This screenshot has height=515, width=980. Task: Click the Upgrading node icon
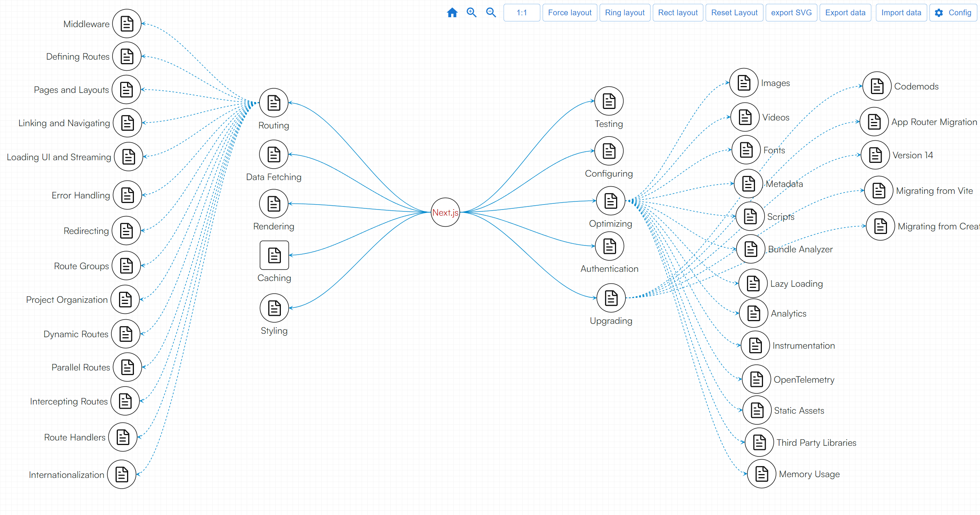tap(611, 298)
